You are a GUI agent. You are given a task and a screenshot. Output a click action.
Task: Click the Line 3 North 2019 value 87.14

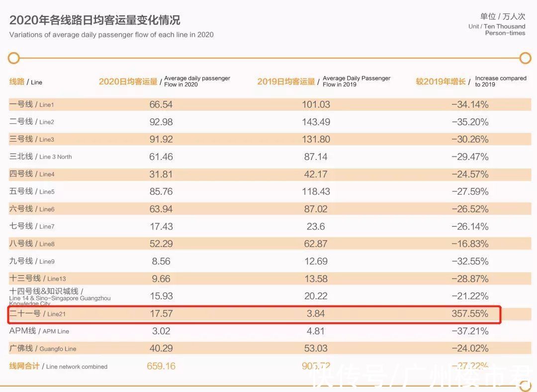point(316,157)
